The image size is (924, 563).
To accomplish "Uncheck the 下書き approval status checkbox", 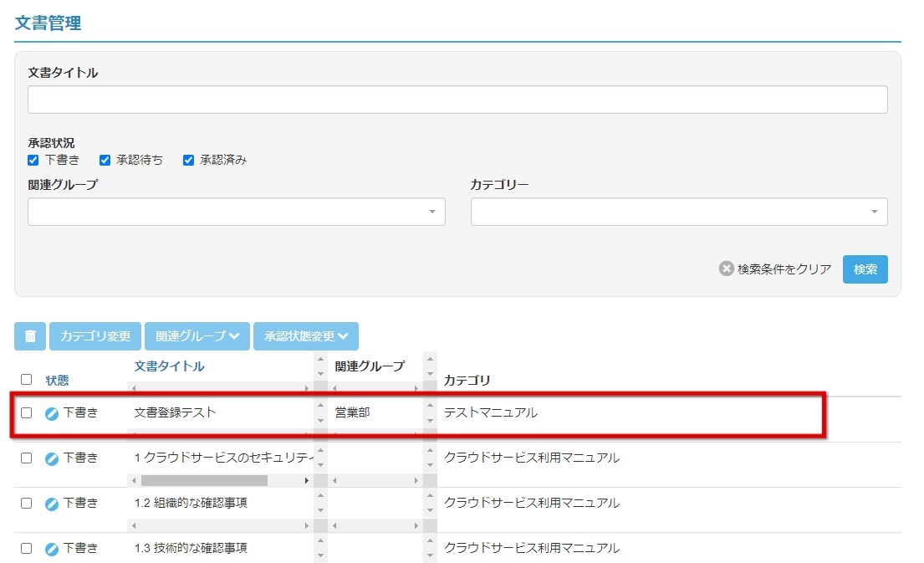I will 33,161.
